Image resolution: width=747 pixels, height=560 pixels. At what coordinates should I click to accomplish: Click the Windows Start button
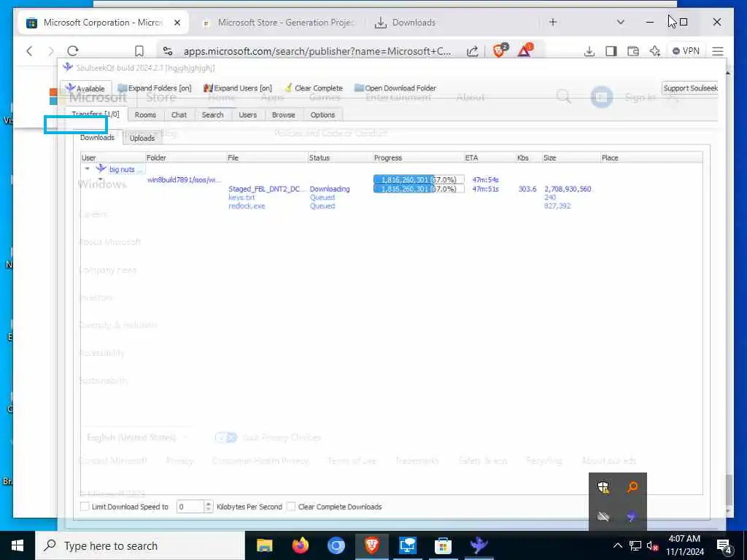pyautogui.click(x=18, y=545)
